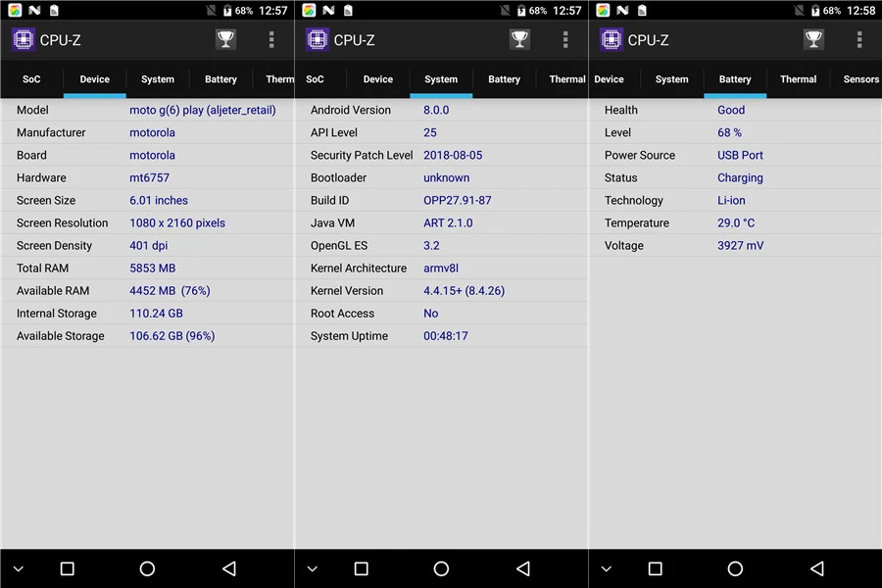Tap the Build ID value OPP27.91-87
The image size is (882, 588).
pyautogui.click(x=458, y=200)
